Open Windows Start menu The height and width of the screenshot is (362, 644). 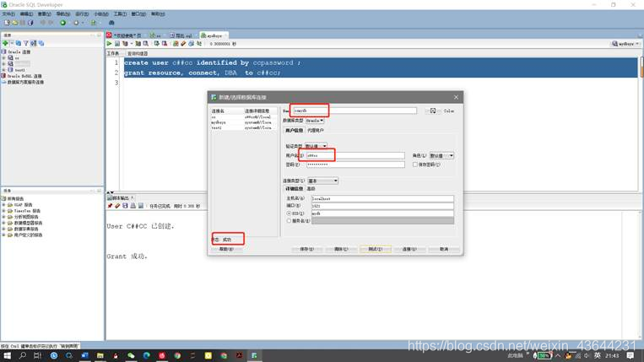tap(7, 355)
